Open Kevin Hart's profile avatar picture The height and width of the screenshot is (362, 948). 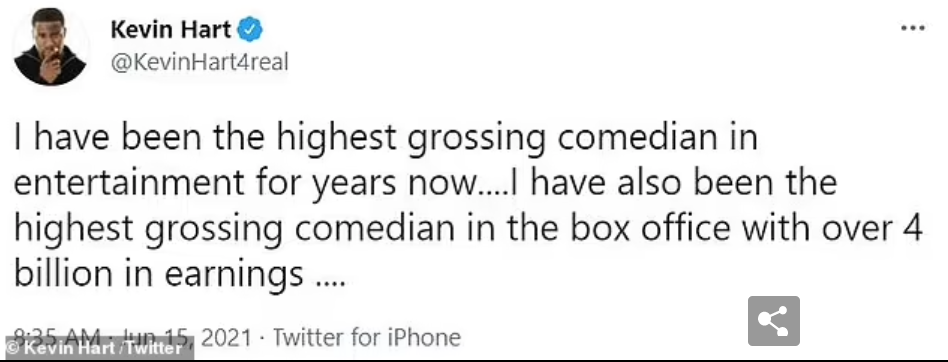[x=51, y=47]
